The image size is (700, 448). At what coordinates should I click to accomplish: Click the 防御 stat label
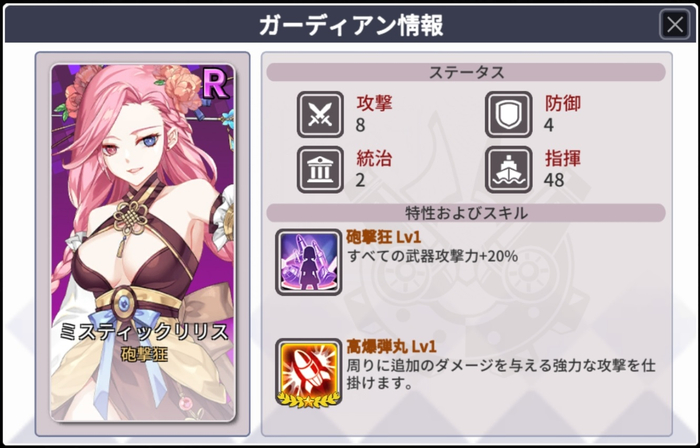coord(562,104)
